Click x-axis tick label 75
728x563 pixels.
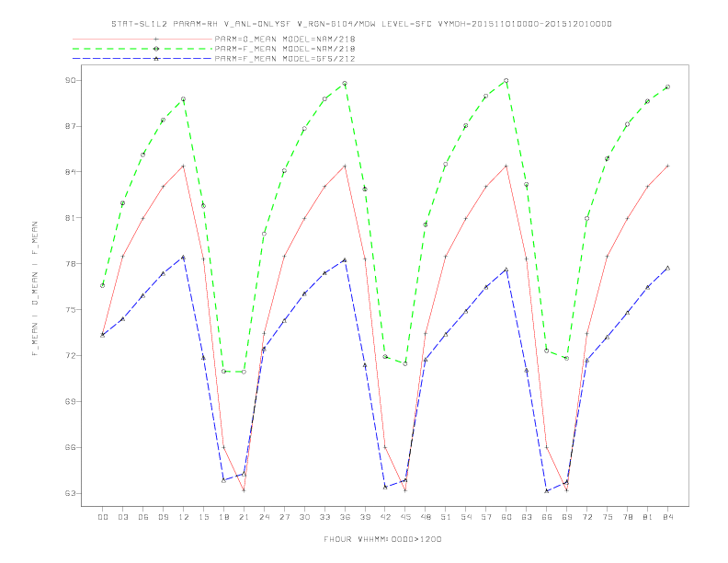(x=608, y=517)
